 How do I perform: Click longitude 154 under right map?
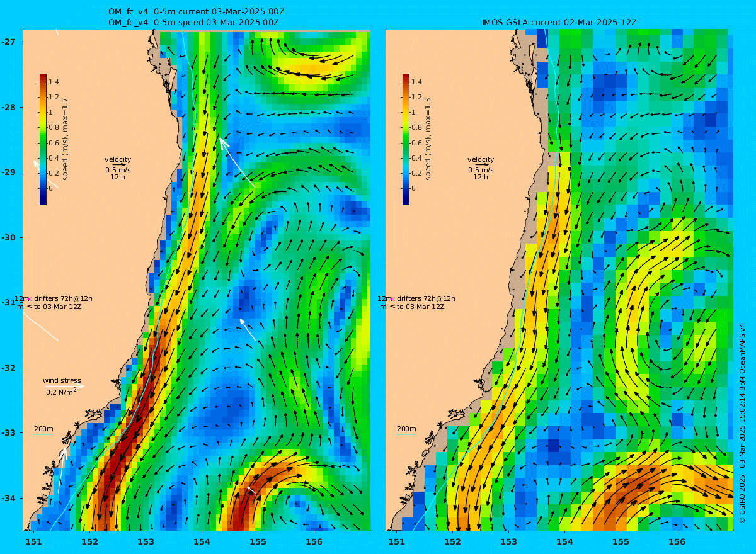[564, 541]
